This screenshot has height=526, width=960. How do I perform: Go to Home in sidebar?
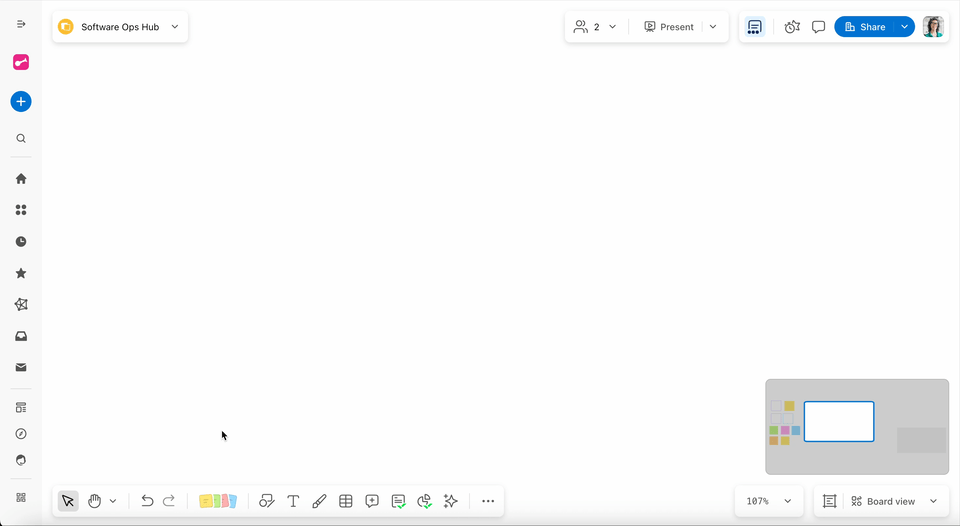click(x=21, y=179)
